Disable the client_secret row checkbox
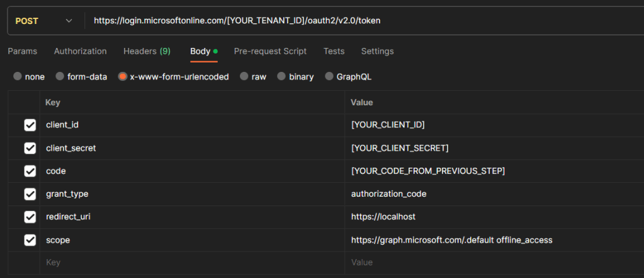The image size is (644, 278). [x=30, y=148]
